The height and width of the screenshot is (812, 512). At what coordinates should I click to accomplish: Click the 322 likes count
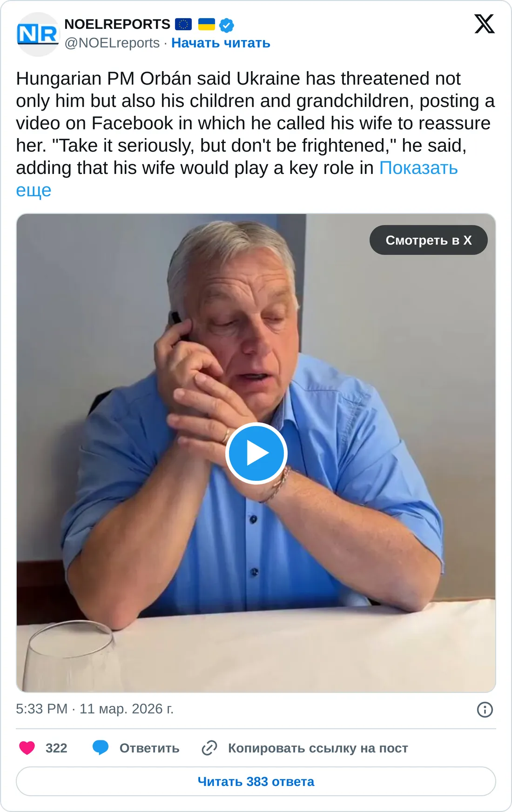(x=56, y=748)
